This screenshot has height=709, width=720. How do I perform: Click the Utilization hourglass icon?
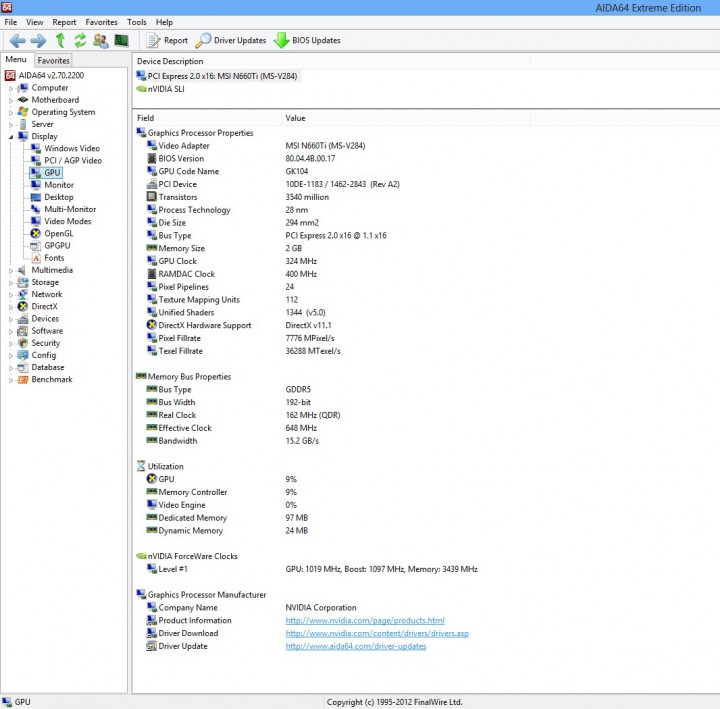(x=141, y=466)
